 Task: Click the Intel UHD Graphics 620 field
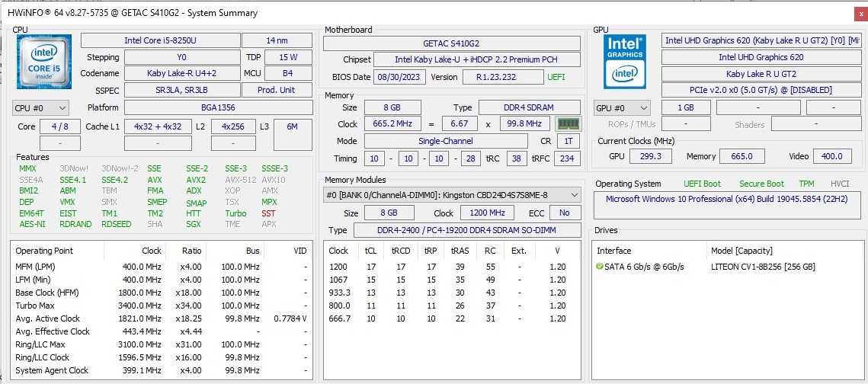point(761,57)
